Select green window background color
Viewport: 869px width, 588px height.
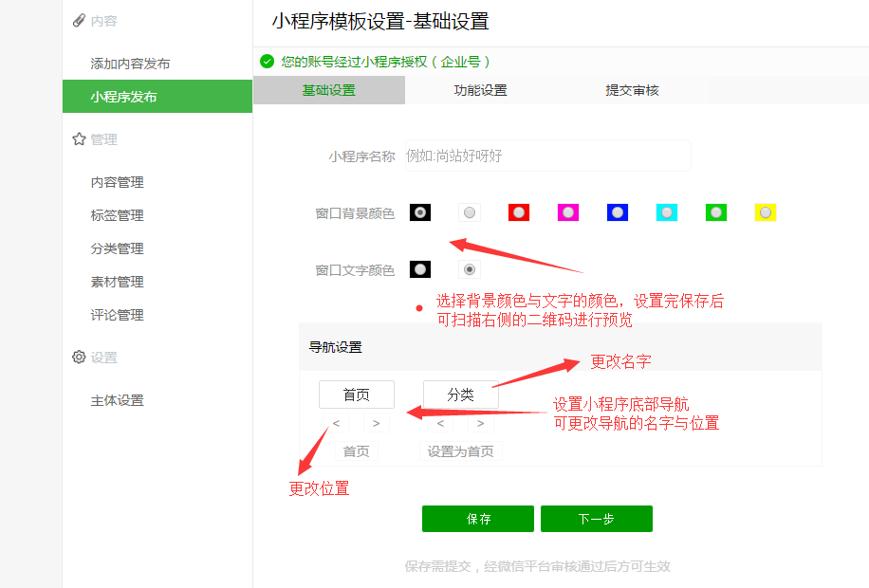tap(716, 212)
